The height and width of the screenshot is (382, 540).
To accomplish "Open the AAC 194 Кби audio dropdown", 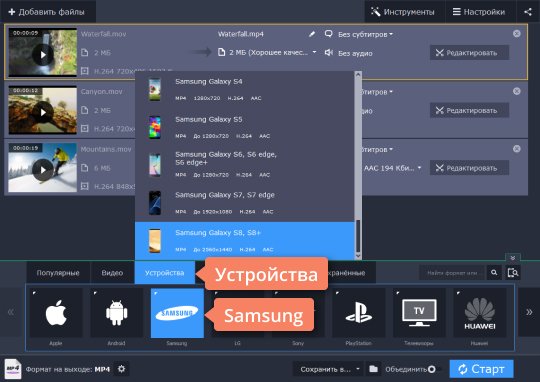I will pos(393,168).
